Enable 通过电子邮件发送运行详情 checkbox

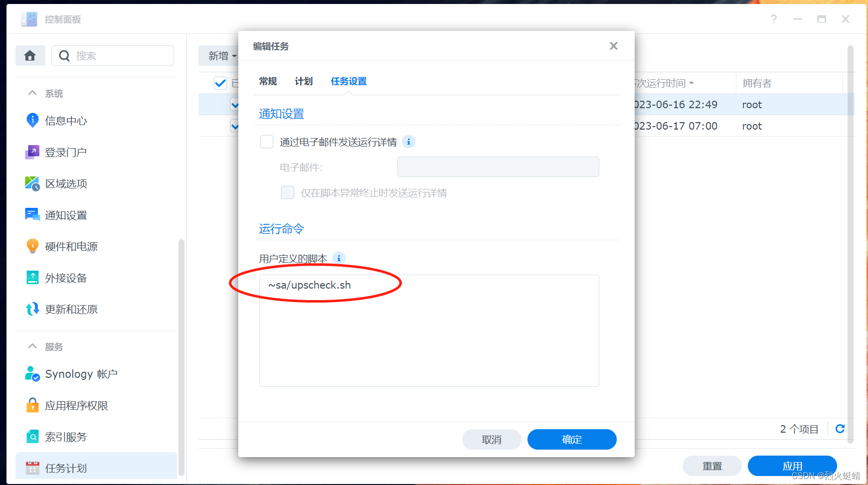[x=267, y=142]
